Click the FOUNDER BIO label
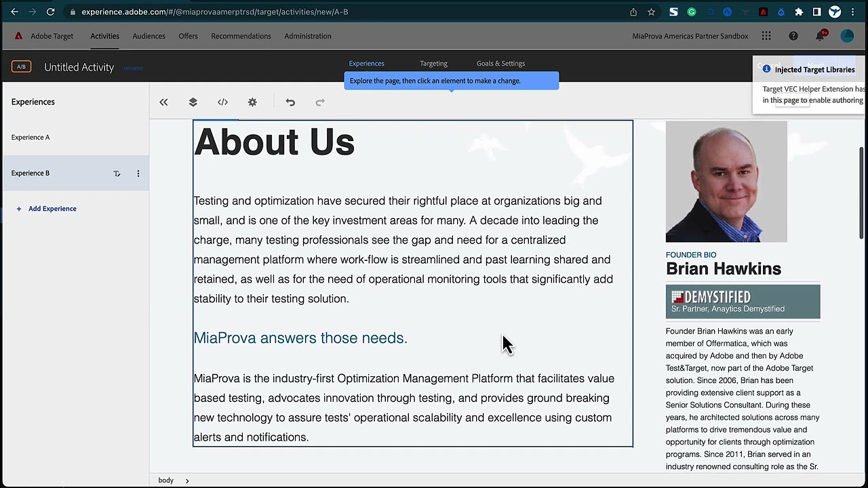868x488 pixels. [691, 255]
